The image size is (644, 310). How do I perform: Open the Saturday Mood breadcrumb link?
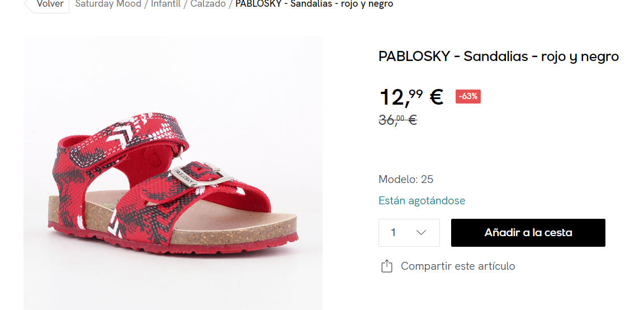[x=108, y=4]
